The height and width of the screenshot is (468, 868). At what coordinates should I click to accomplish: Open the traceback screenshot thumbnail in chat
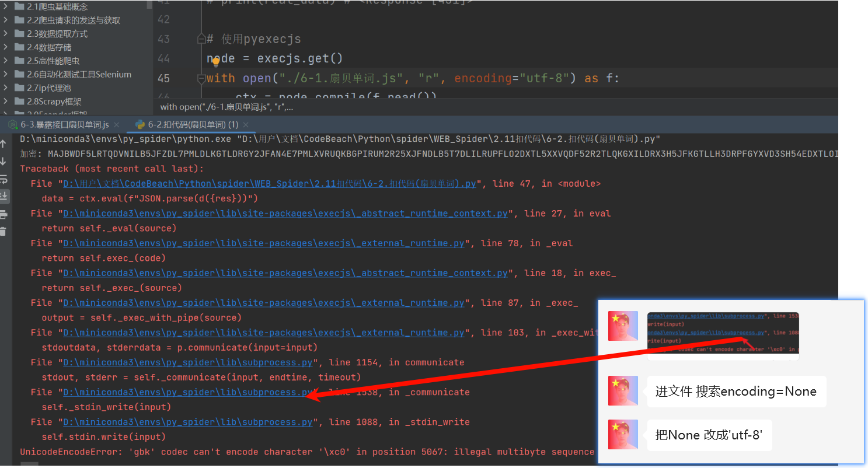click(723, 335)
